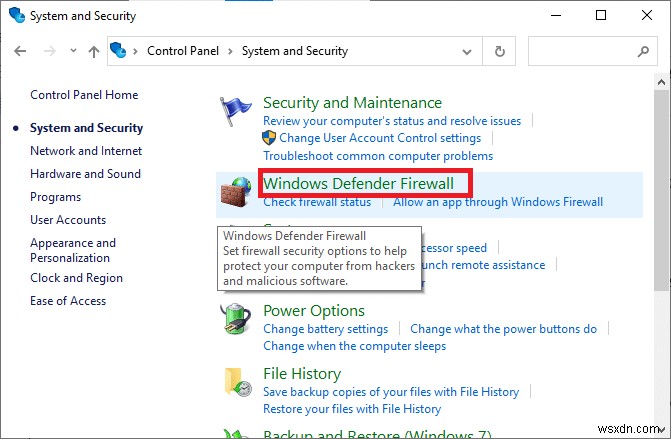Go up one level with Up arrow
This screenshot has width=671, height=439.
(x=94, y=51)
